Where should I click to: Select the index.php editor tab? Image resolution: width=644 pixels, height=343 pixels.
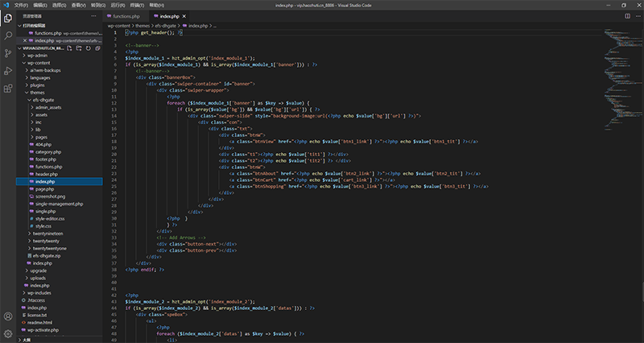pos(169,16)
